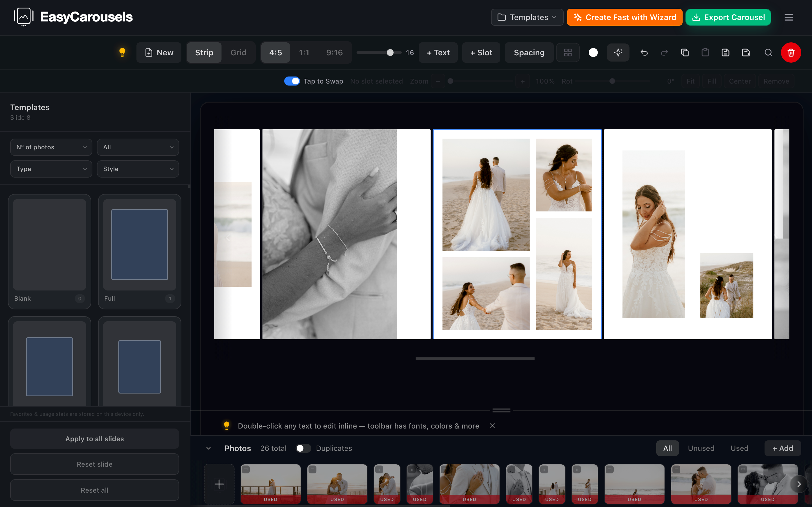
Task: Switch to Grid view tab
Action: click(238, 53)
